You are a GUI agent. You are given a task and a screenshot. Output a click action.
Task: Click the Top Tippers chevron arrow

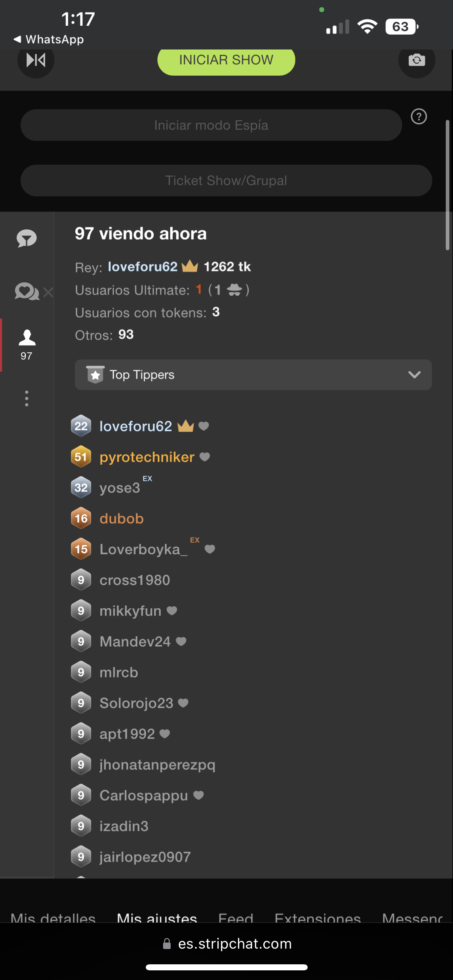(x=414, y=375)
